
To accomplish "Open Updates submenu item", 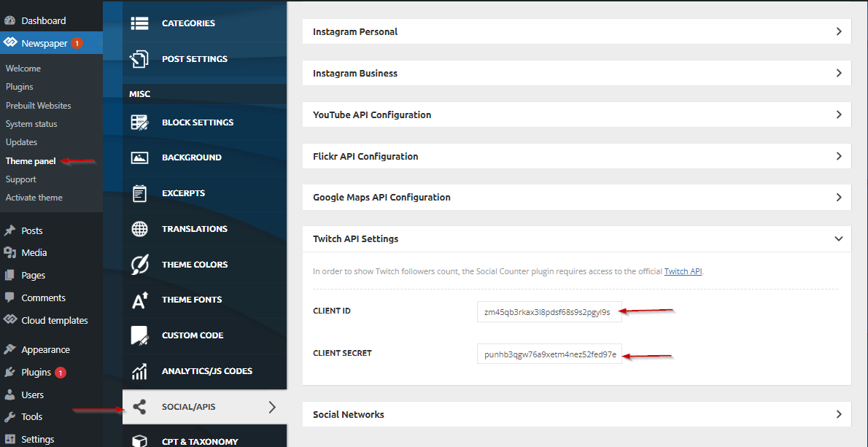I will (22, 142).
